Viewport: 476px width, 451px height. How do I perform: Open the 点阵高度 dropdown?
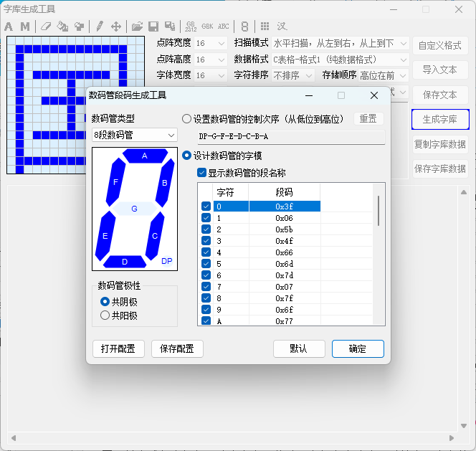click(x=210, y=60)
